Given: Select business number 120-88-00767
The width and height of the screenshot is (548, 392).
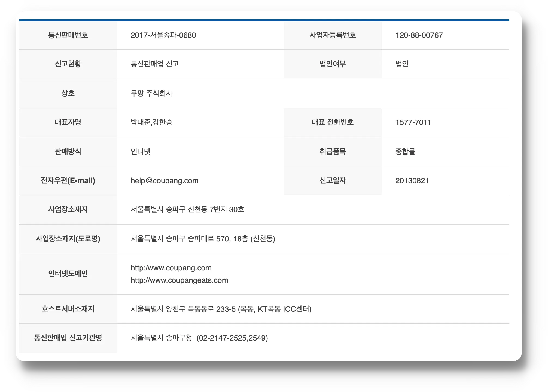Looking at the screenshot, I should [x=419, y=35].
